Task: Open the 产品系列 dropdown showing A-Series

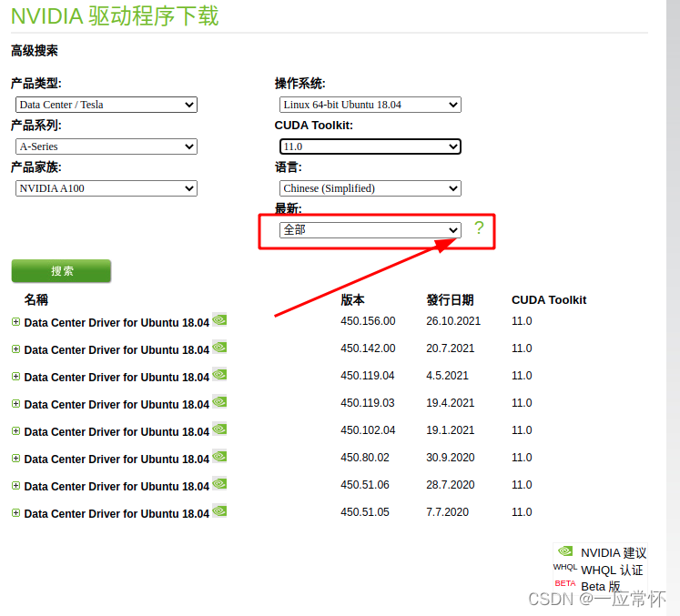Action: point(107,146)
